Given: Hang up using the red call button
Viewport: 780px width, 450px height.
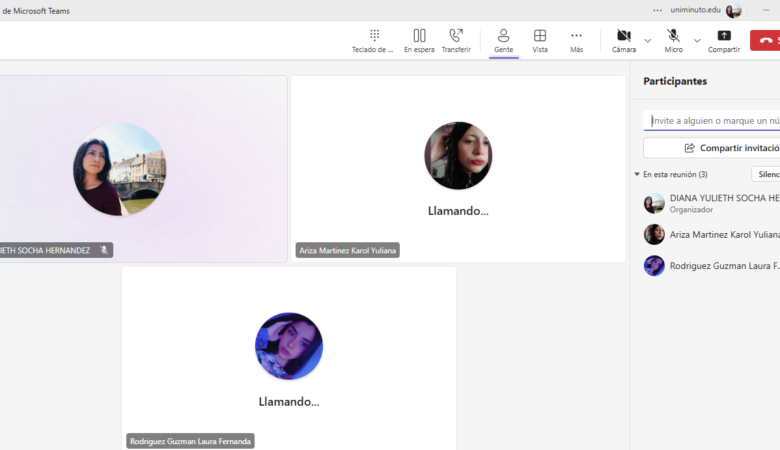Looking at the screenshot, I should tap(766, 40).
